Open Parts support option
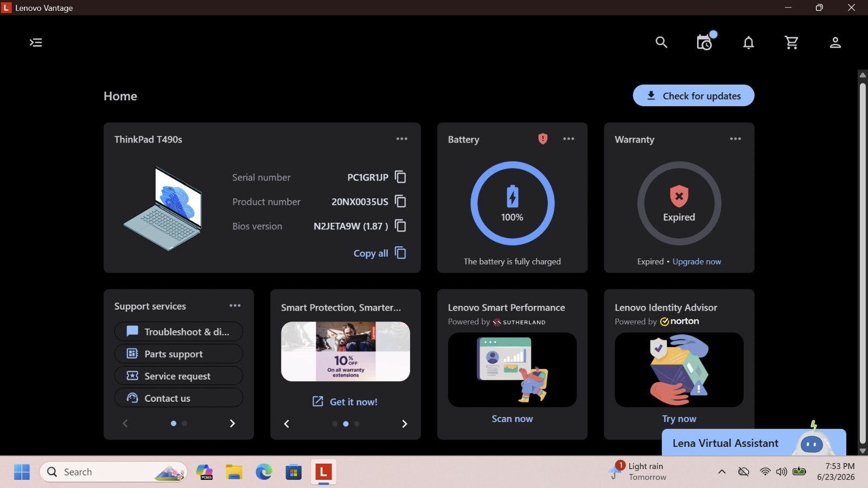The width and height of the screenshot is (868, 488). pyautogui.click(x=178, y=354)
